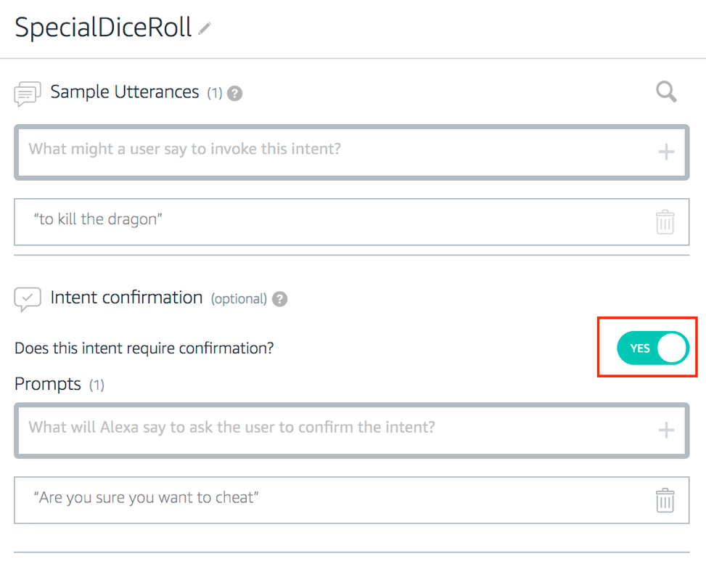
Task: Click the Intent confirmation heading
Action: 126,298
